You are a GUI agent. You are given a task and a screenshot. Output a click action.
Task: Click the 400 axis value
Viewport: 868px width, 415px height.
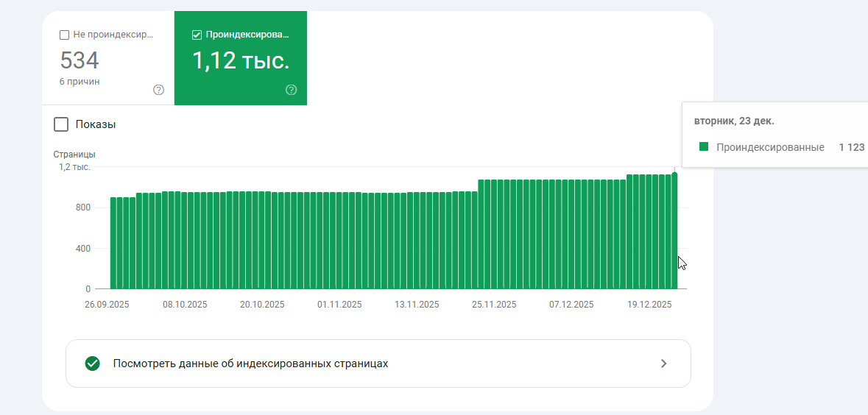[x=84, y=249]
